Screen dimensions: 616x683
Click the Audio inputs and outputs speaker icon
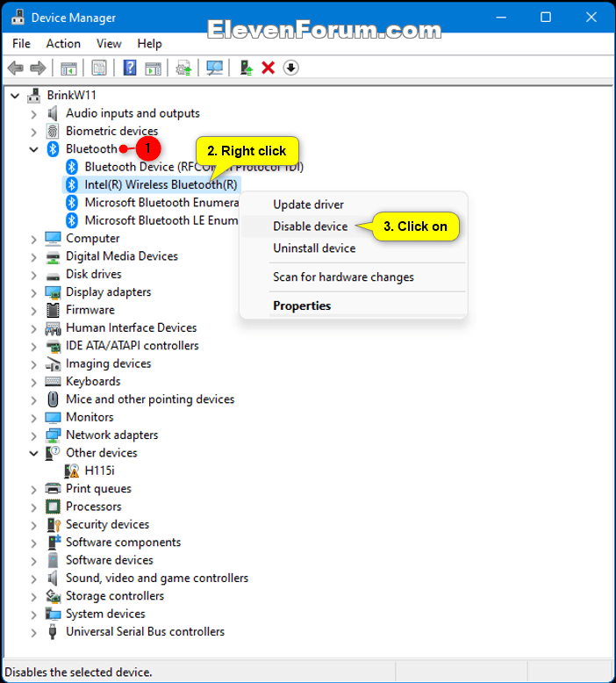(x=53, y=113)
